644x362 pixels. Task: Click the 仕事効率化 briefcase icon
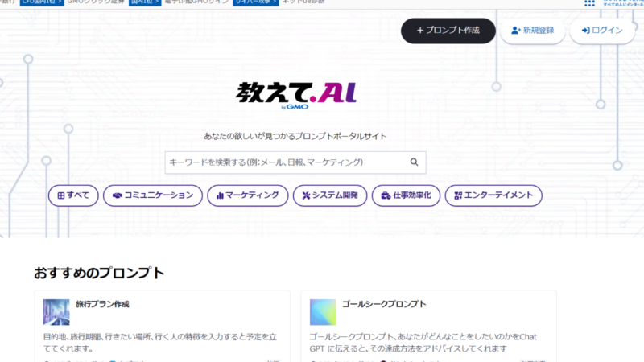click(x=386, y=195)
